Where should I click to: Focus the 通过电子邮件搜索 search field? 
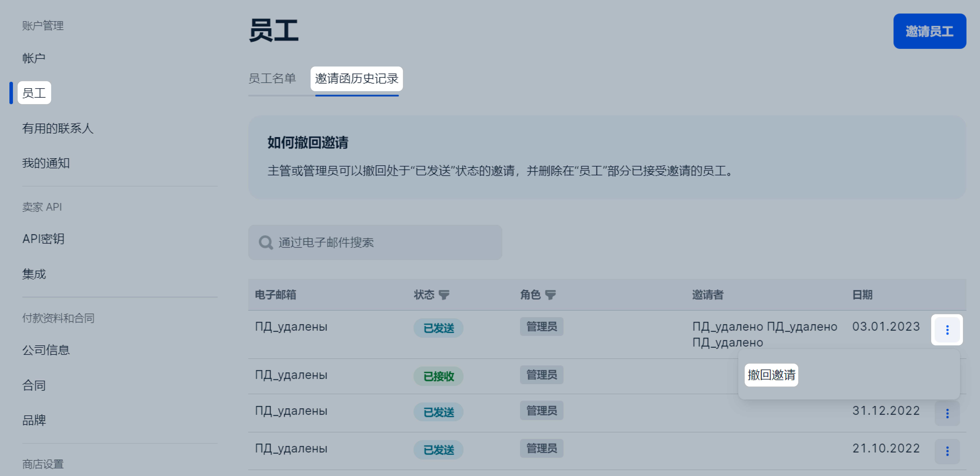375,242
